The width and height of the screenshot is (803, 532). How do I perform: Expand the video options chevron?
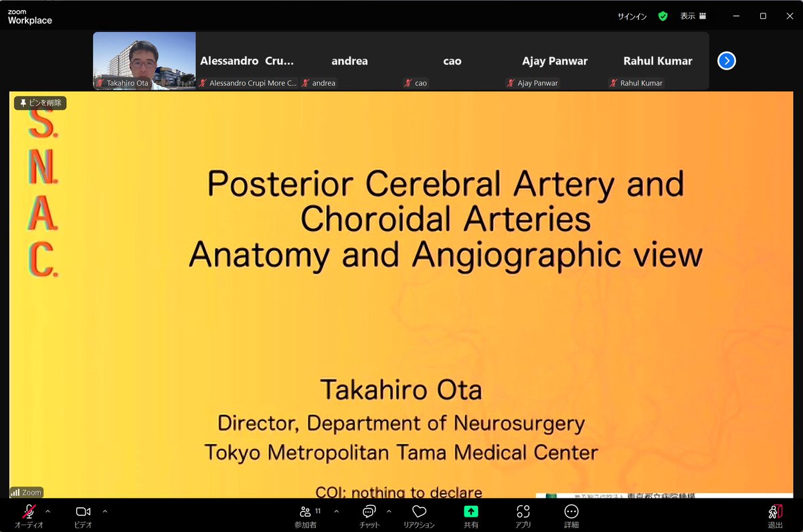[104, 511]
